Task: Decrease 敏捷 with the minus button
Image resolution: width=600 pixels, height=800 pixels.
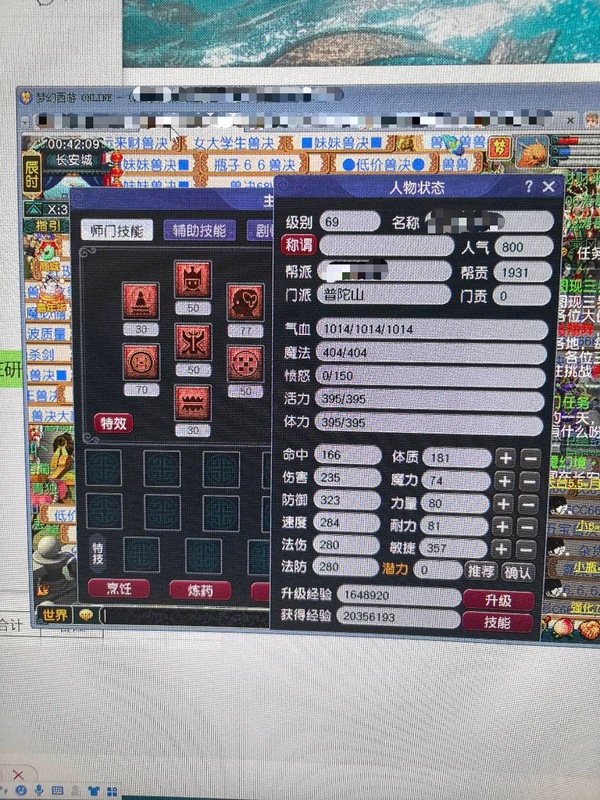Action: pyautogui.click(x=526, y=549)
